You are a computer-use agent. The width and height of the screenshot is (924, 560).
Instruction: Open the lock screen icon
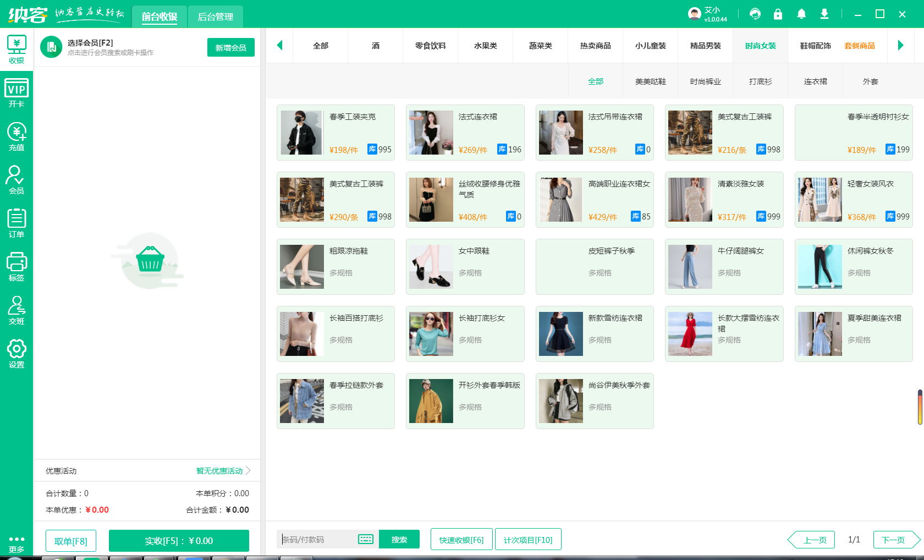tap(778, 14)
